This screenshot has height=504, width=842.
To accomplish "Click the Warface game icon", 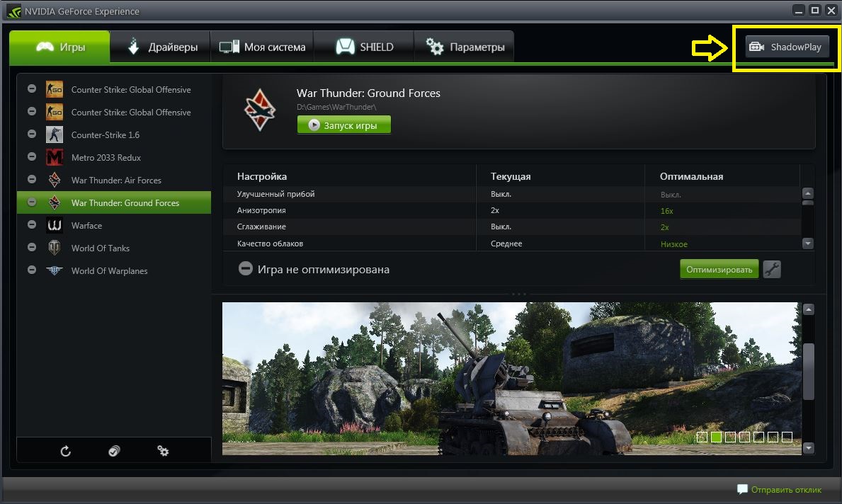I will tap(55, 225).
